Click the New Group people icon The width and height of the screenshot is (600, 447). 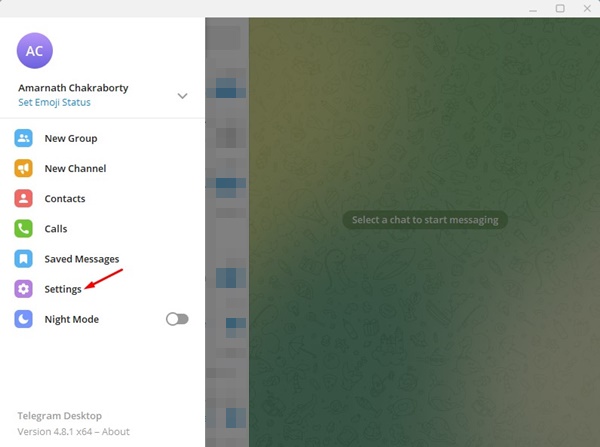coord(23,138)
